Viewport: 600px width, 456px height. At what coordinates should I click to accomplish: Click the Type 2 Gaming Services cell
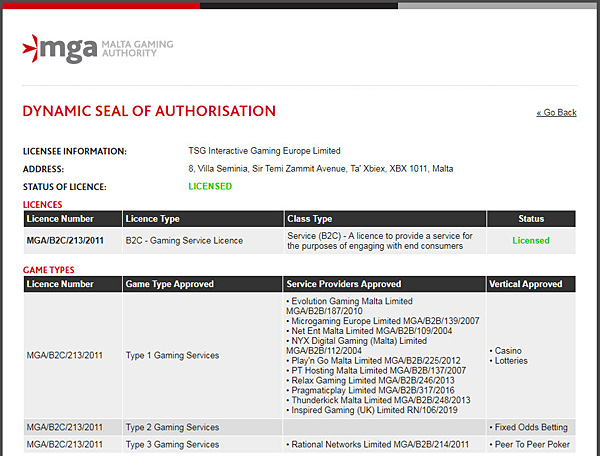point(172,428)
